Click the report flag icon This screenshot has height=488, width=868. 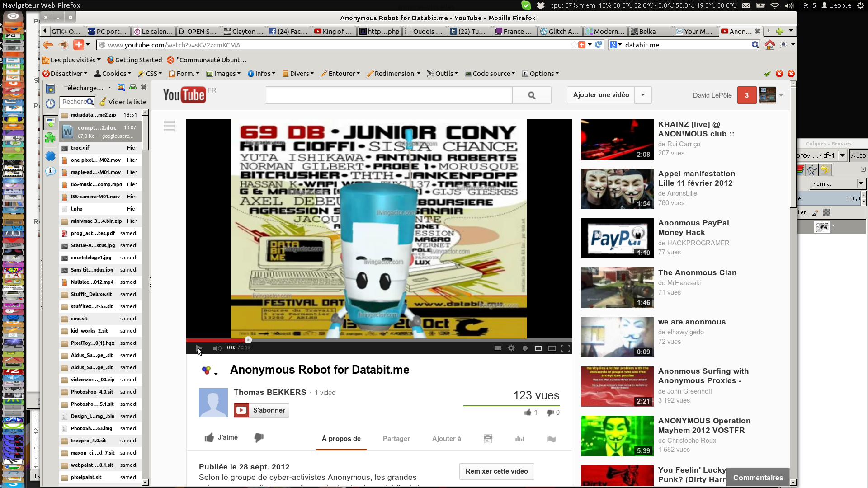[552, 439]
